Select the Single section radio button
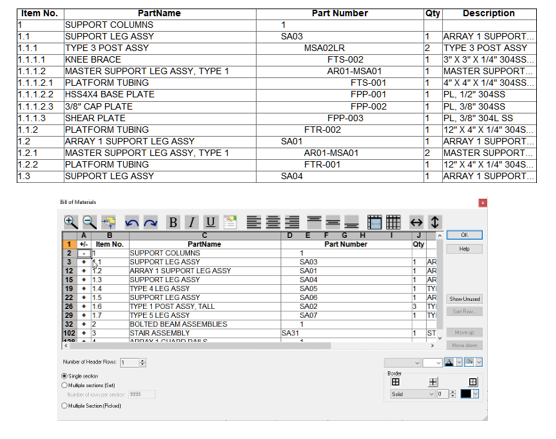556x439 pixels. (x=64, y=376)
